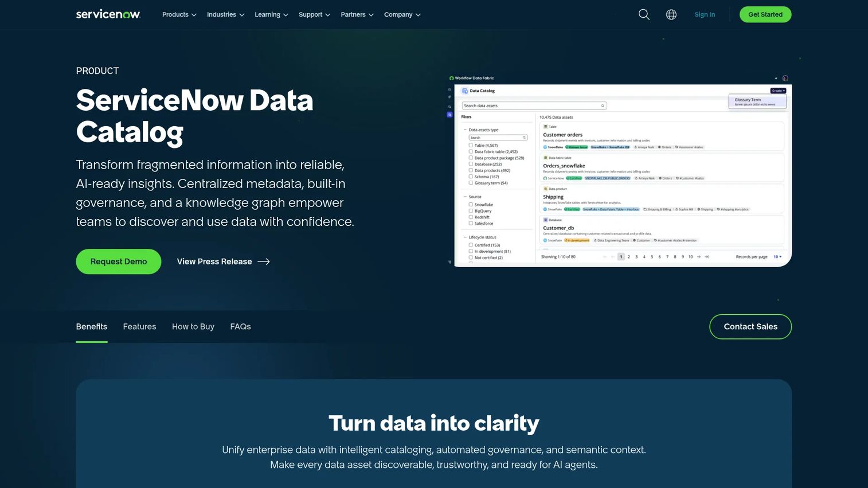Click the Workflow Data Fabric logo icon

(x=452, y=78)
